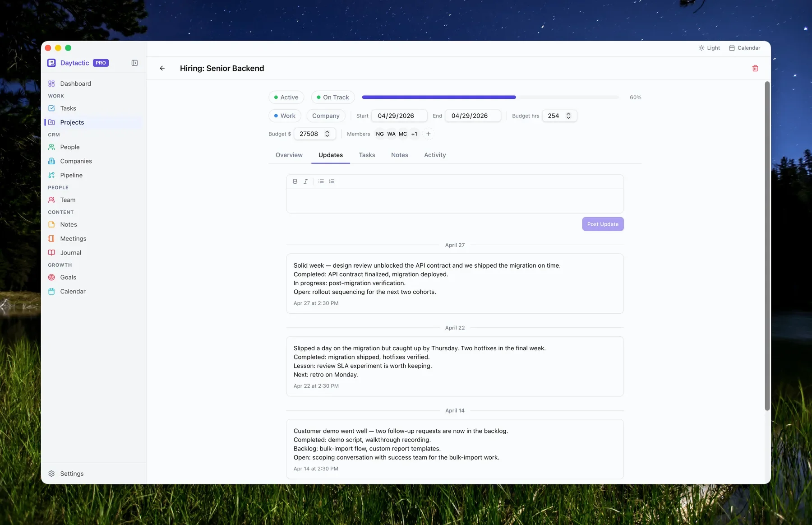Toggle bold formatting in update editor
Screen dimensions: 812x525
coord(295,181)
